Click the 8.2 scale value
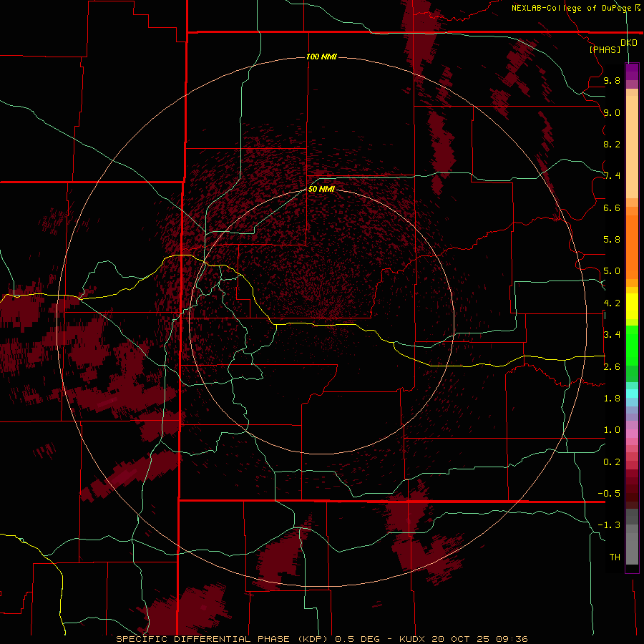 (x=612, y=144)
